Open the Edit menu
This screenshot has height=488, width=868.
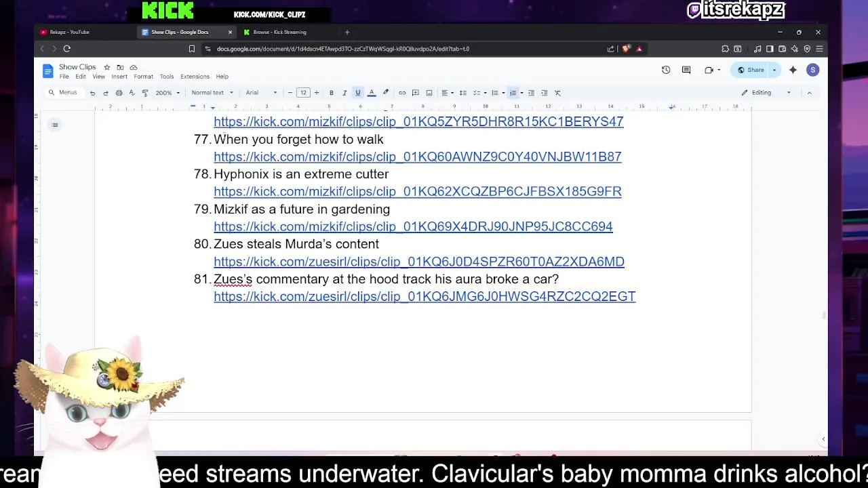81,77
